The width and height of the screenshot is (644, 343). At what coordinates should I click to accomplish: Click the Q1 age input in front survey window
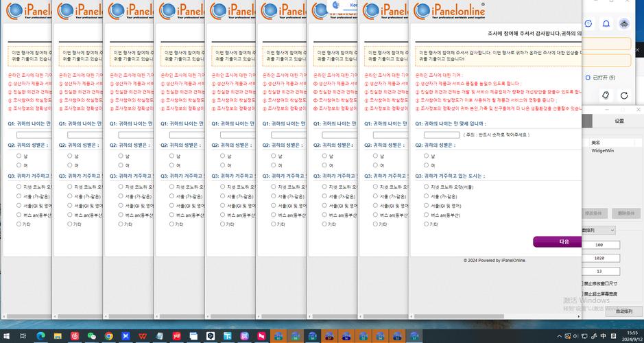click(x=442, y=134)
